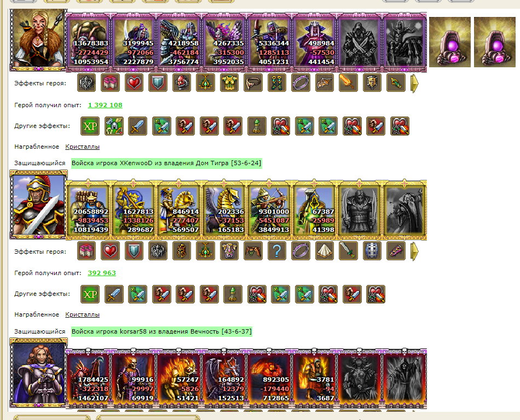Expand more hero effects after the pink scroll icon
The image size is (520, 420).
(414, 252)
